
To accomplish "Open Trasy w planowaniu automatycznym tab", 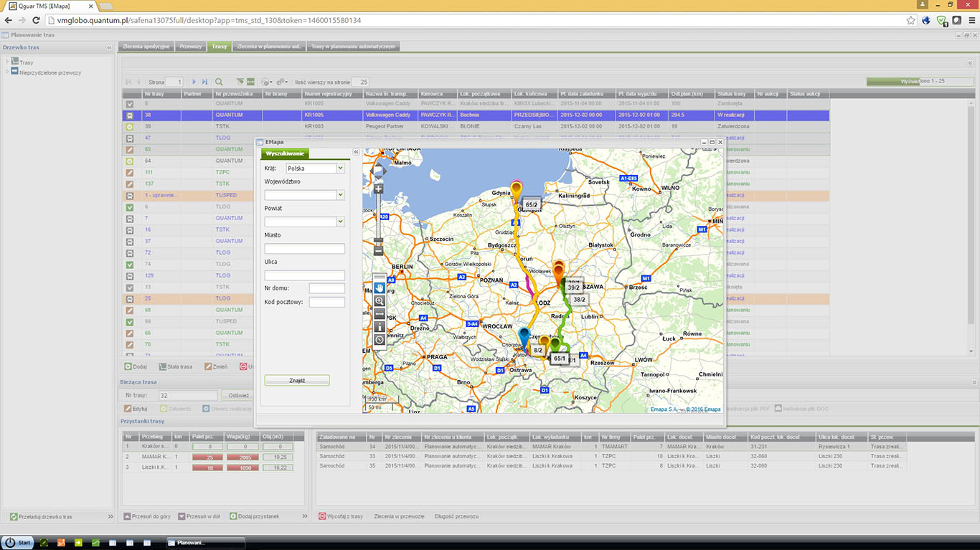I will (353, 47).
